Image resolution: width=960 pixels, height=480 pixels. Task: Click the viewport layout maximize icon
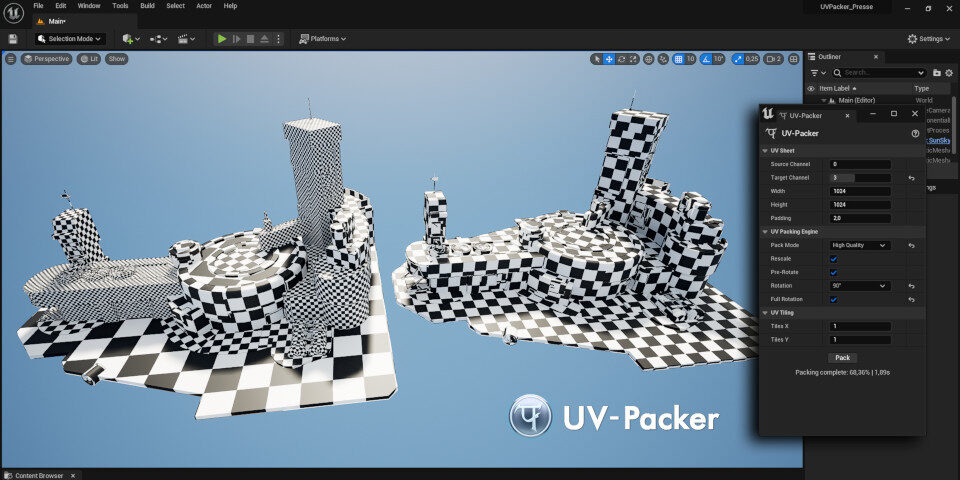(793, 59)
